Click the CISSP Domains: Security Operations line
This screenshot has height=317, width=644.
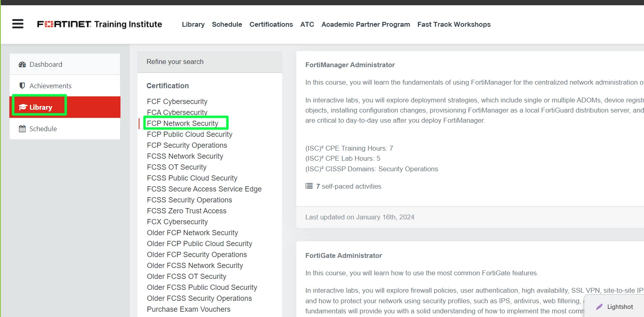pos(372,169)
